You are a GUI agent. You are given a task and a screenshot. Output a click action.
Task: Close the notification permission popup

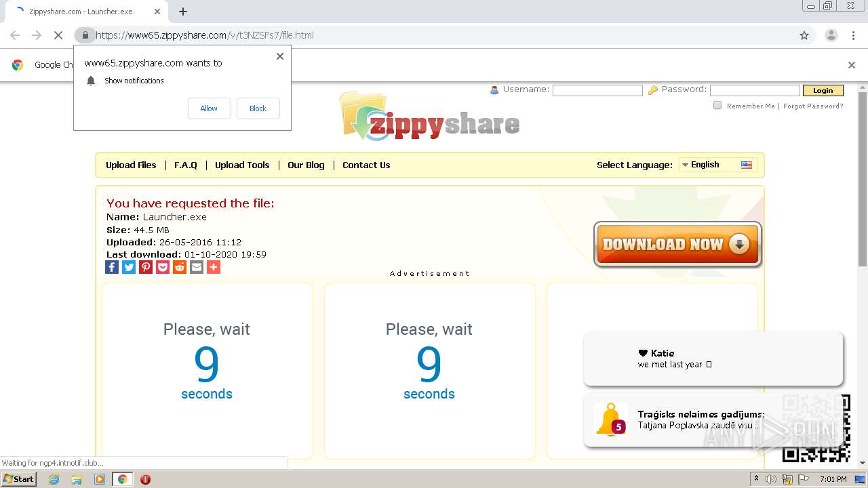[280, 56]
